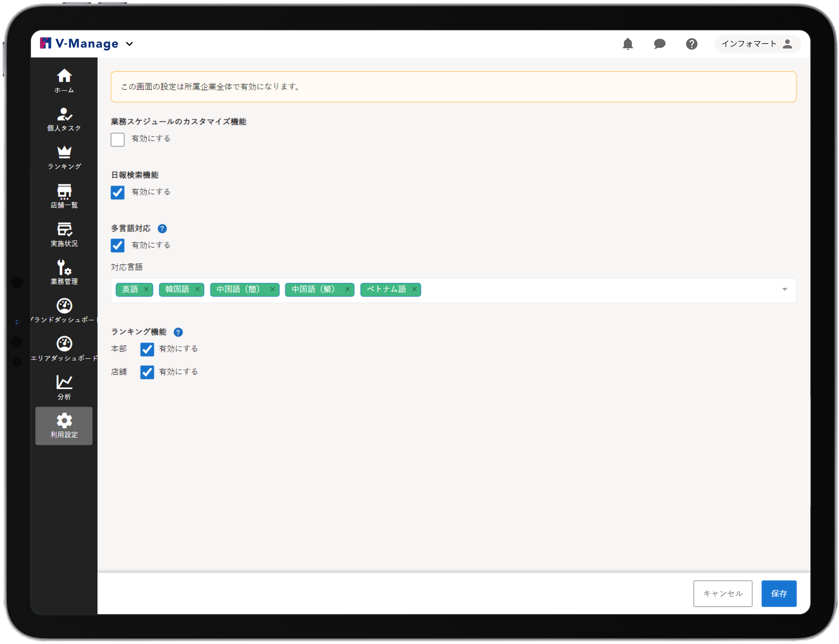This screenshot has height=644, width=839.
Task: Open 個人タスク in the sidebar
Action: tap(64, 119)
